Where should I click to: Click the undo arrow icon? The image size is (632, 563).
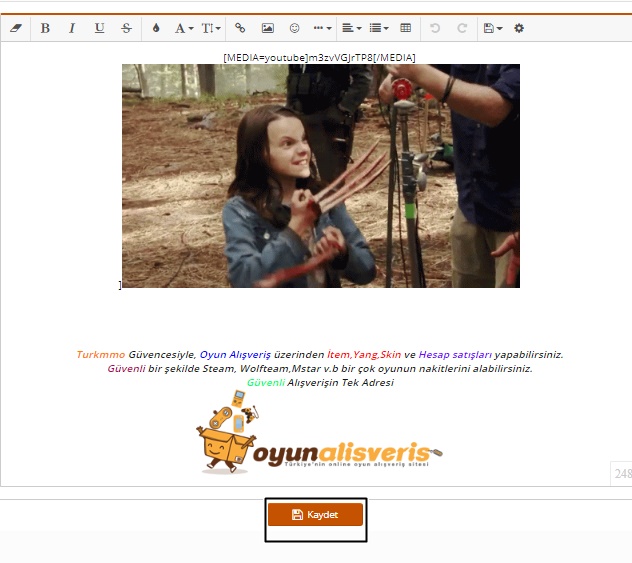coord(434,29)
